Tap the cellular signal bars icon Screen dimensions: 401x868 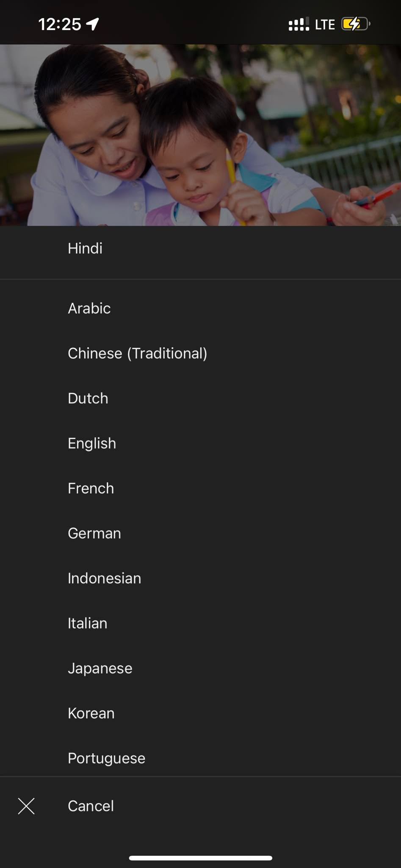(299, 24)
